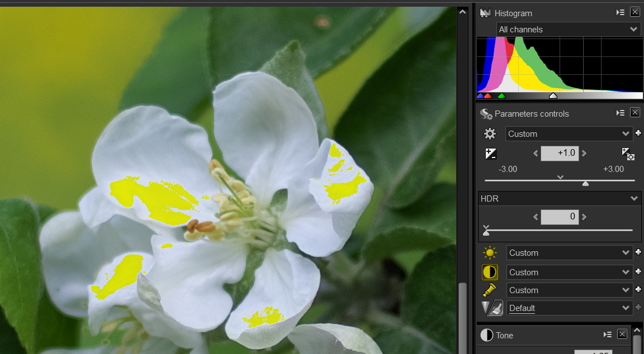Click the HDR value field showing 0
Viewport: 644px width, 354px height.
coord(560,217)
